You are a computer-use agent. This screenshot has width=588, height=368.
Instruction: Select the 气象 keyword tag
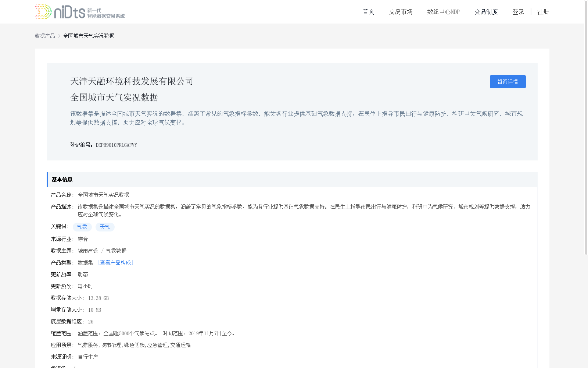(x=82, y=227)
